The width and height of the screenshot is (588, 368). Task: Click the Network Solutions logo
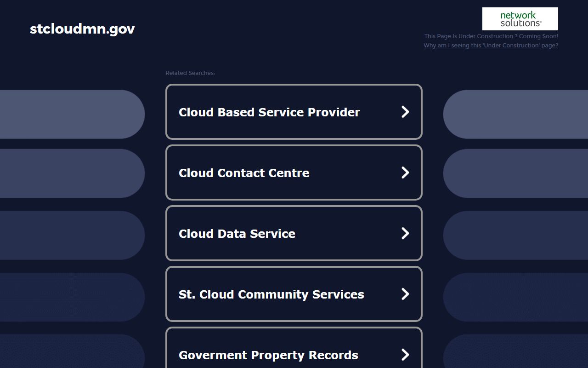tap(520, 19)
